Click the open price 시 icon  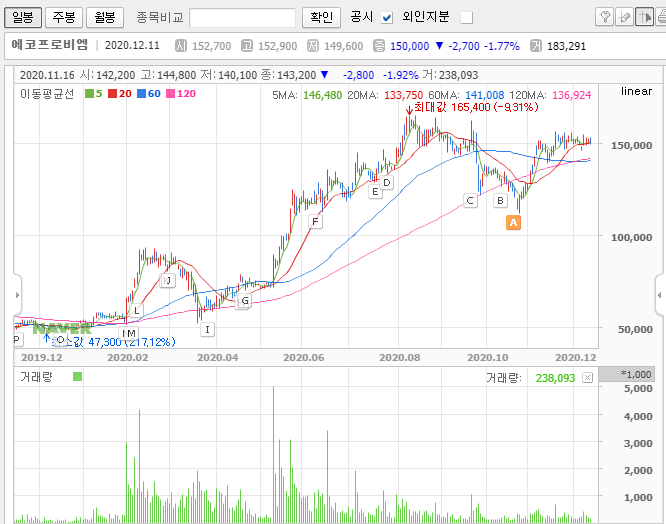coord(181,45)
